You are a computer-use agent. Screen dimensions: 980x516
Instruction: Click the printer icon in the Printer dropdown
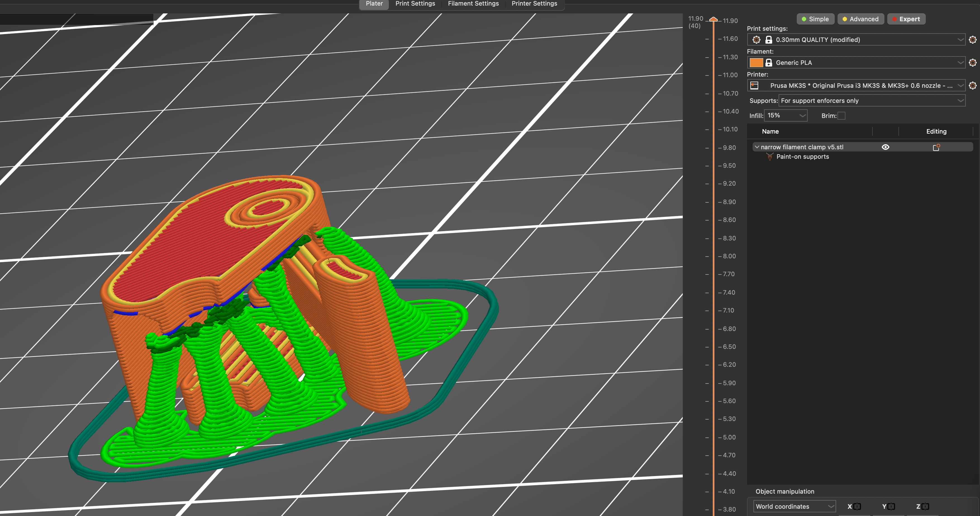(754, 86)
